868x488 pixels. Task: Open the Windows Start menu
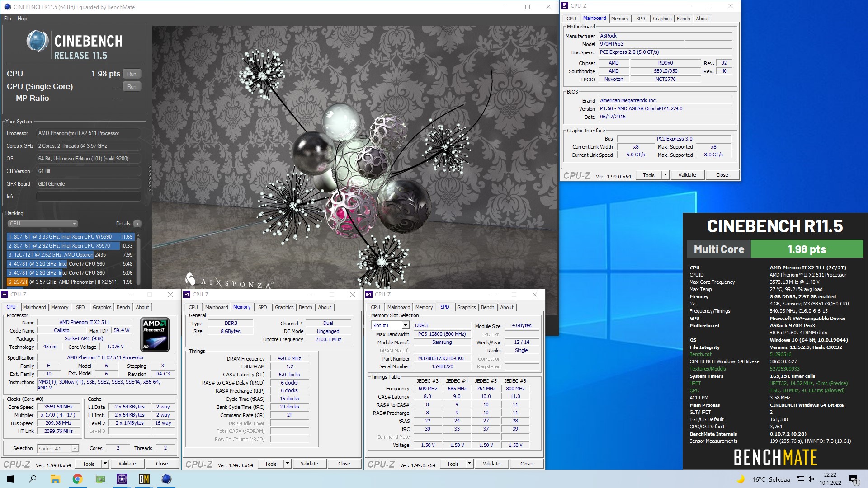coord(11,479)
